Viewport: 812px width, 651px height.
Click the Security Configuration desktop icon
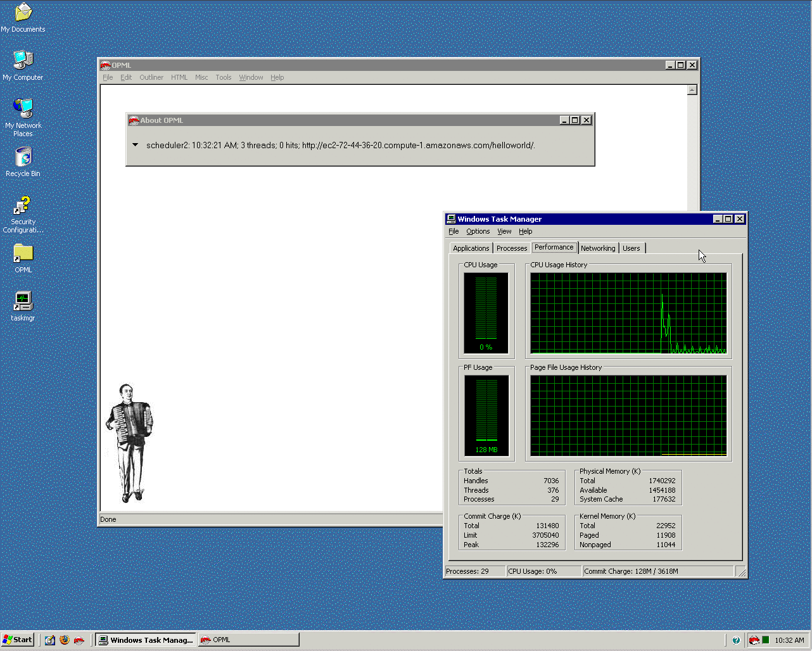coord(23,206)
